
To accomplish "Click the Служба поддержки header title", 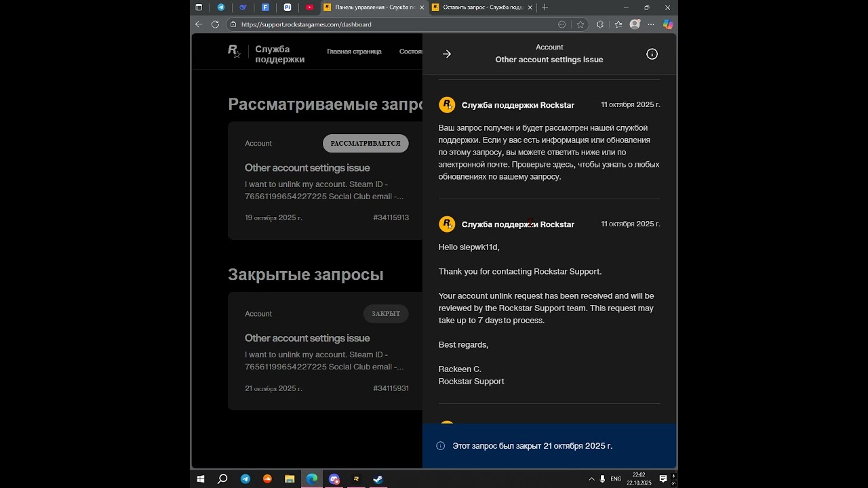I will 279,54.
